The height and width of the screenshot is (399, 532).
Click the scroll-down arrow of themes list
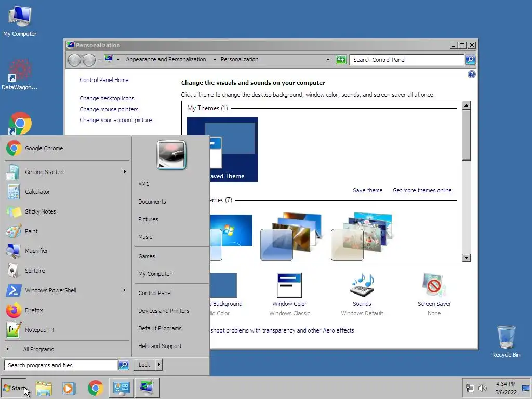[467, 258]
